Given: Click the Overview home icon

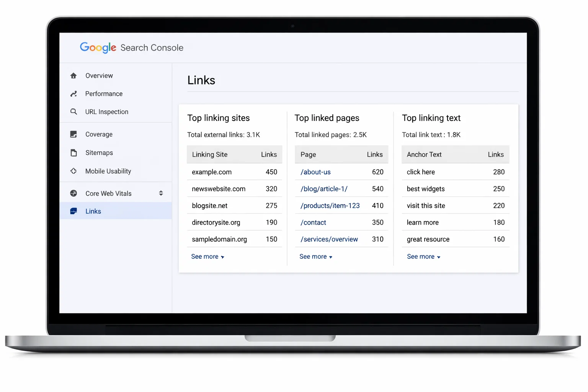Looking at the screenshot, I should click(x=73, y=75).
